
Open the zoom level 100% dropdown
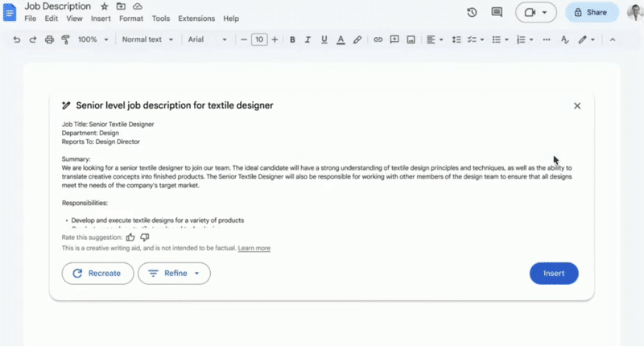click(93, 39)
